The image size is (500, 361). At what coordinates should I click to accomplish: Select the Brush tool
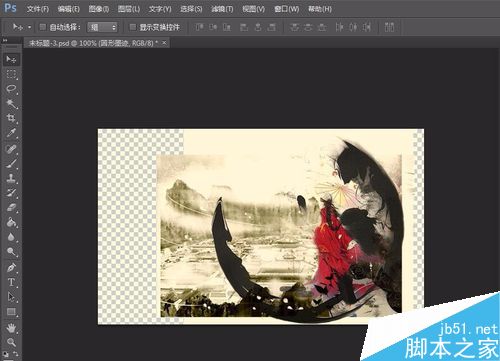(11, 163)
